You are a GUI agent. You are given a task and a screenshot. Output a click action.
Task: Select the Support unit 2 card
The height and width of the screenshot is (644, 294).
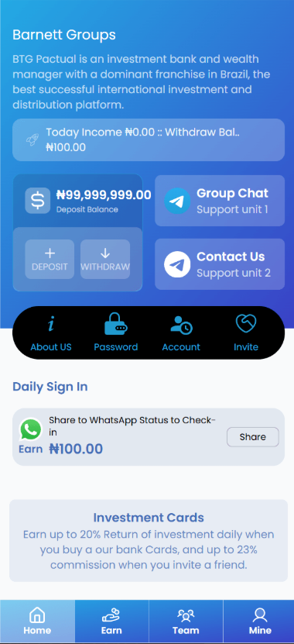coord(220,264)
